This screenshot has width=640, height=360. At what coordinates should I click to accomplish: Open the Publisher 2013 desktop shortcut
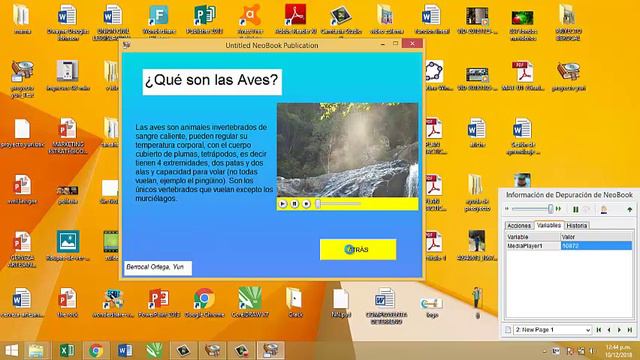204,20
